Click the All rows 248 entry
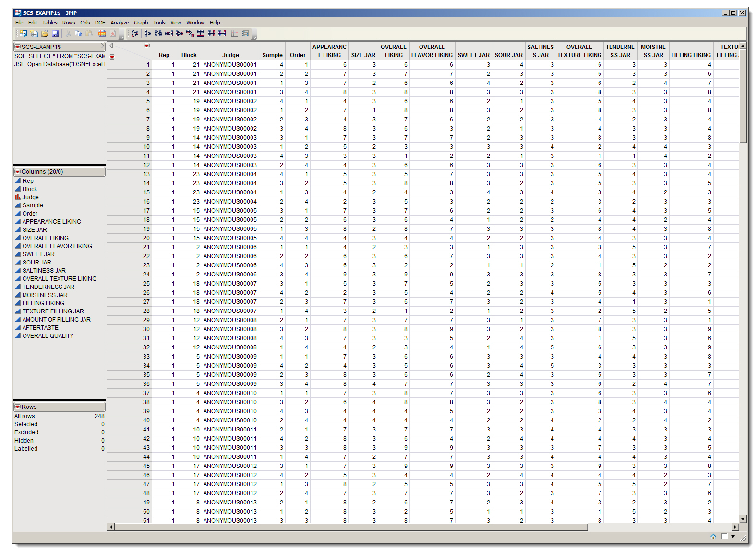 pyautogui.click(x=59, y=416)
